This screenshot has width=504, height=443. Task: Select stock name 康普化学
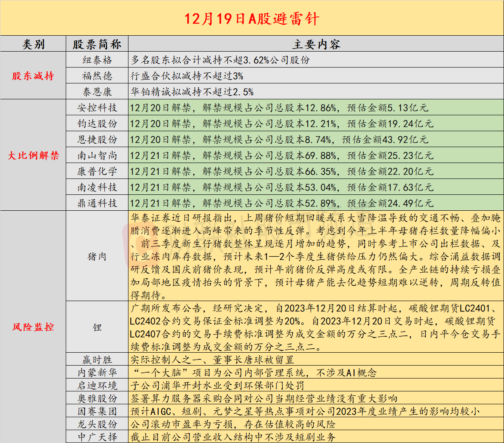pos(97,171)
